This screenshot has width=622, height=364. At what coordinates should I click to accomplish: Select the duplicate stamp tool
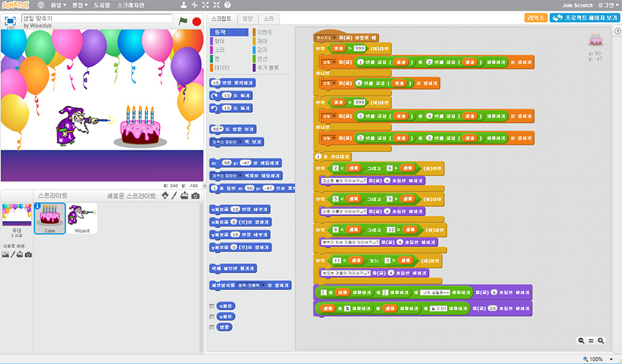pyautogui.click(x=184, y=5)
